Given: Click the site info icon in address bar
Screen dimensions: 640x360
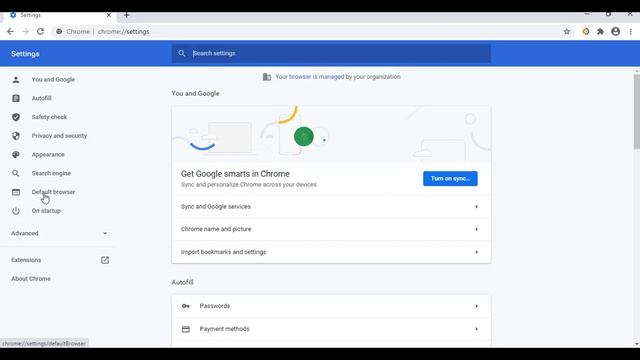Looking at the screenshot, I should point(59,31).
